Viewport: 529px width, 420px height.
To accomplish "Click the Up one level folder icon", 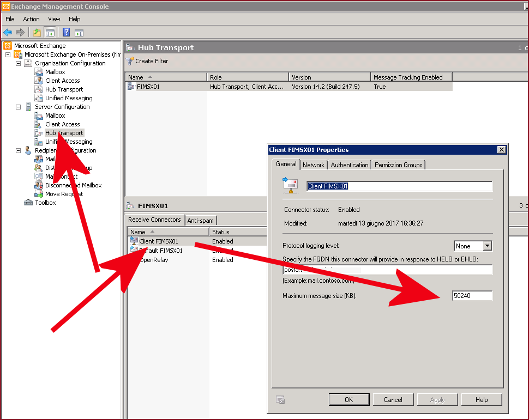I will pyautogui.click(x=37, y=33).
